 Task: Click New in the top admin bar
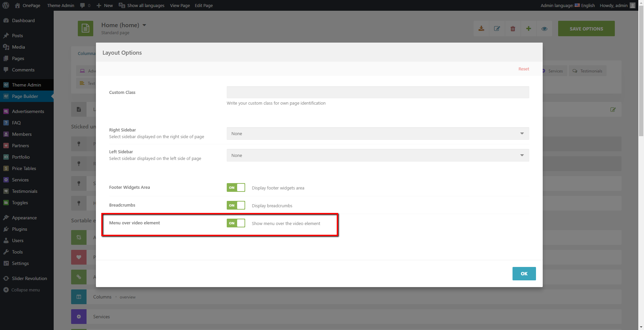105,5
